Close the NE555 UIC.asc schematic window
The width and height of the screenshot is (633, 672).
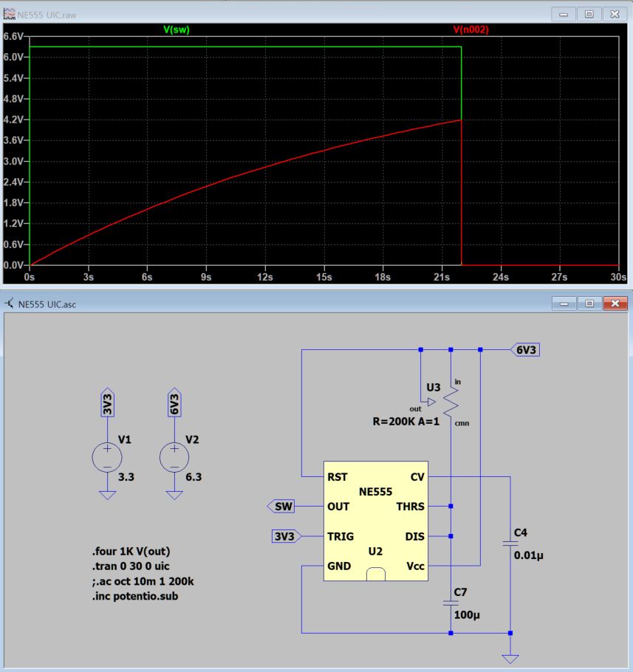pos(614,304)
